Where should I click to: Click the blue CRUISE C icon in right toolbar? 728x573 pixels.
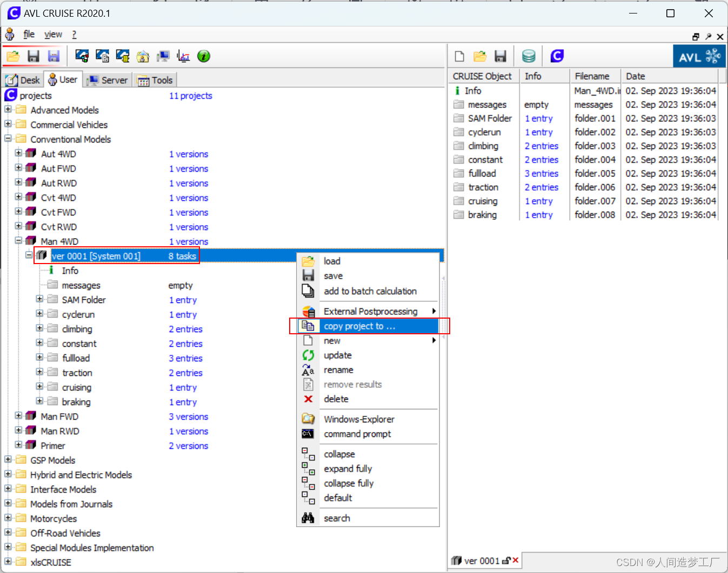557,56
